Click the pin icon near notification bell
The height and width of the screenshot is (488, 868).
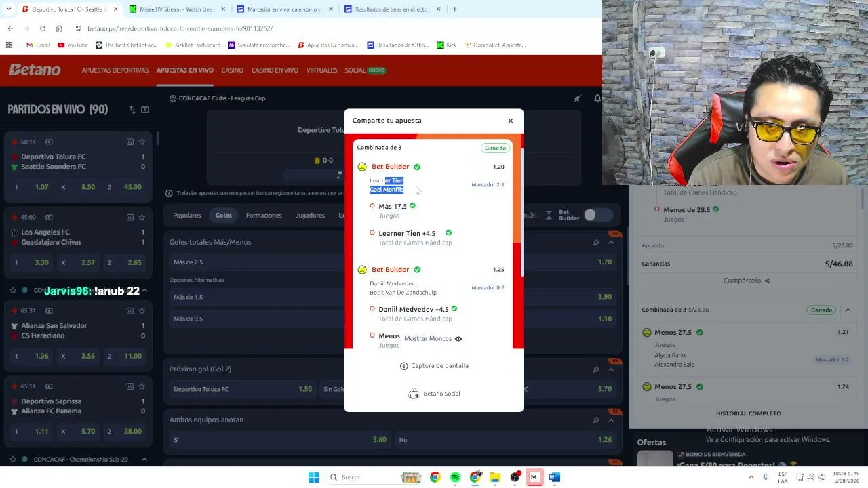click(577, 98)
